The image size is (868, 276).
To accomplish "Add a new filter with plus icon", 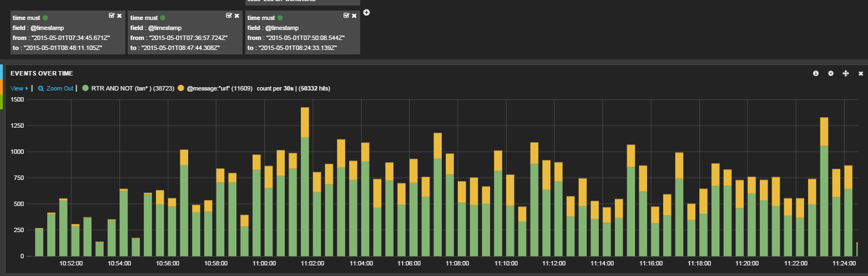I will tap(366, 12).
